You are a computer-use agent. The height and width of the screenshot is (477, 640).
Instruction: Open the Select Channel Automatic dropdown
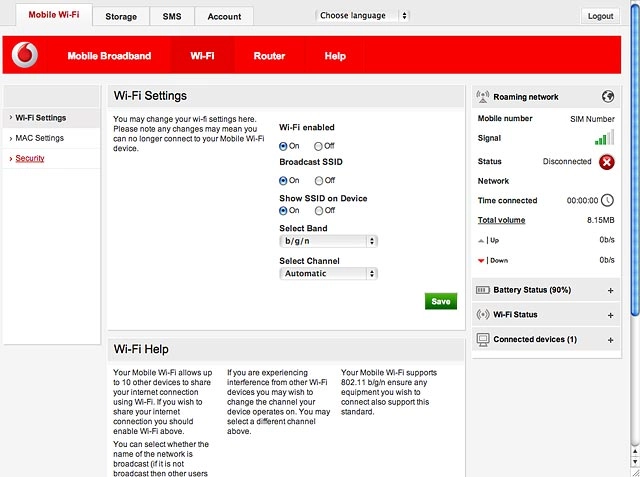[x=329, y=274]
